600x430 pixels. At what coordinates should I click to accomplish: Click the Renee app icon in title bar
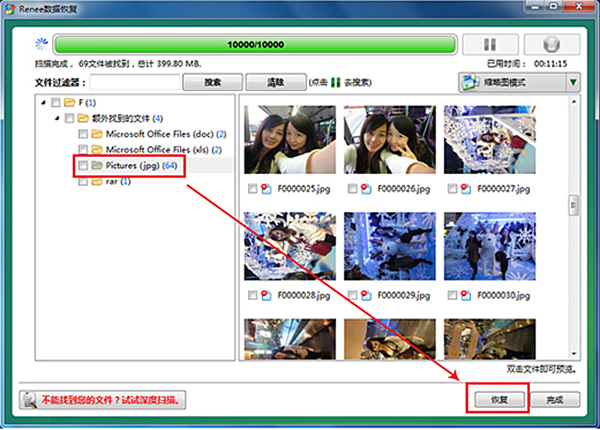pos(10,8)
